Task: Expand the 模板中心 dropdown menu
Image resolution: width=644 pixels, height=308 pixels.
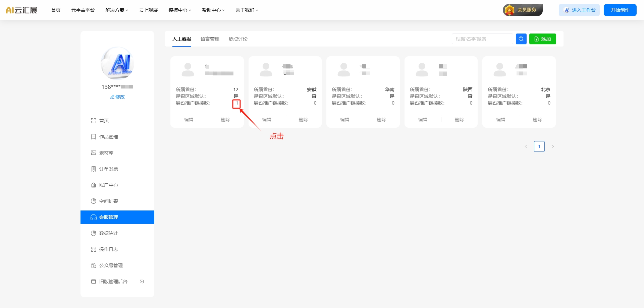Action: pyautogui.click(x=179, y=10)
